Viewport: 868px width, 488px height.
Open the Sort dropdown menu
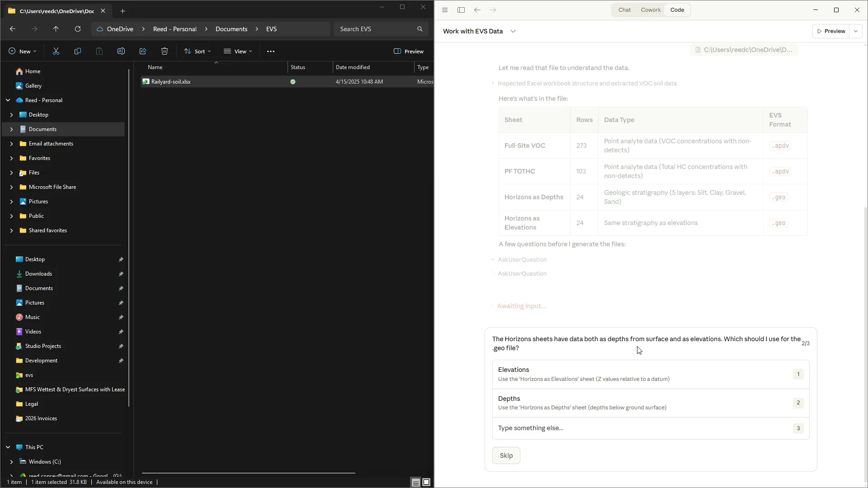198,52
